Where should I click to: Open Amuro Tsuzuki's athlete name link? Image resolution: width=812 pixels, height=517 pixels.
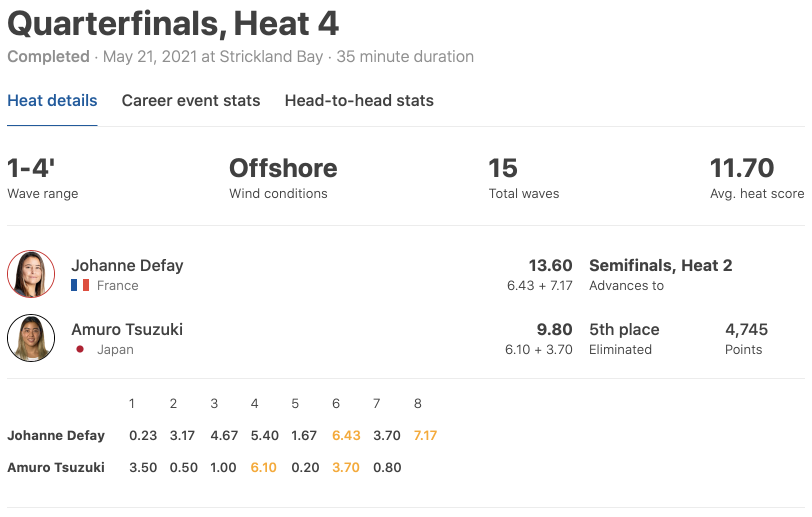[127, 329]
